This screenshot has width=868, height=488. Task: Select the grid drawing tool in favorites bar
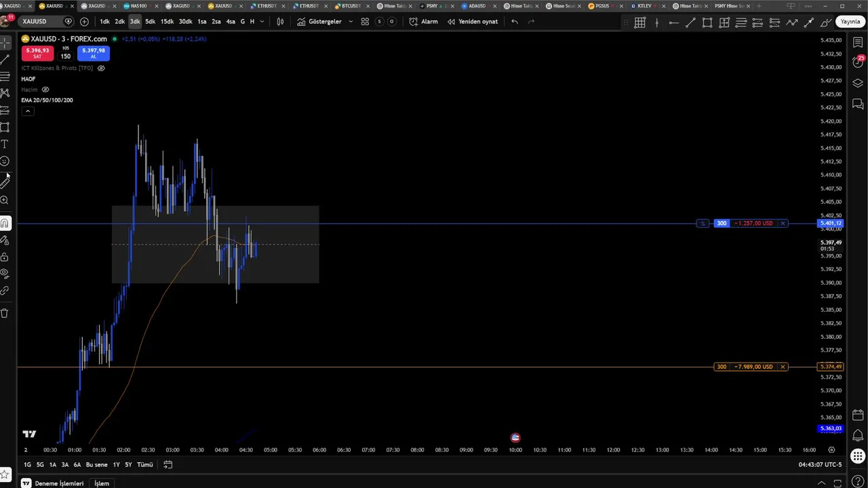[x=639, y=22]
